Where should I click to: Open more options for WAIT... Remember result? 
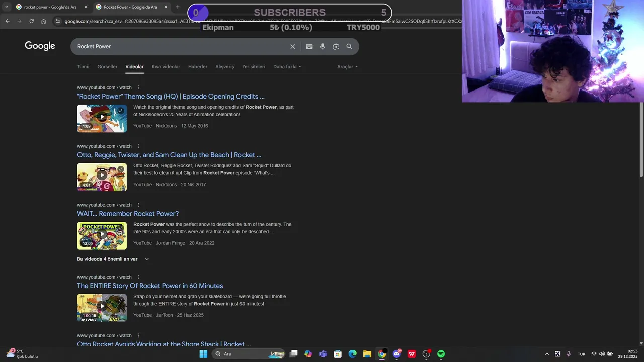tap(139, 205)
